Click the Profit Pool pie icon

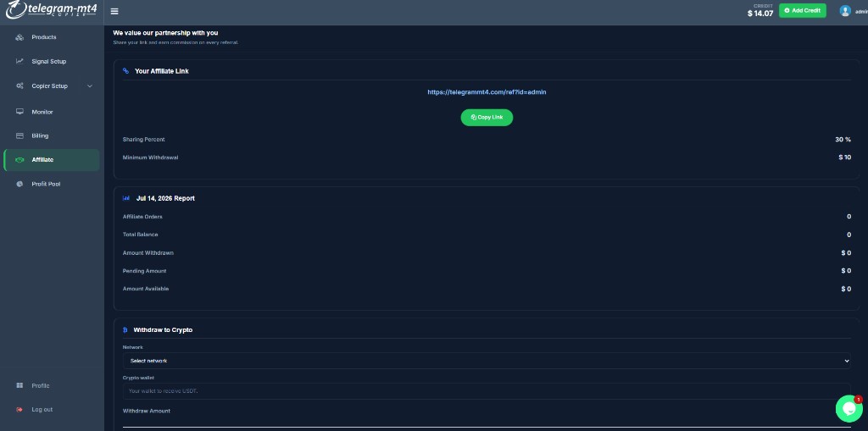click(20, 184)
